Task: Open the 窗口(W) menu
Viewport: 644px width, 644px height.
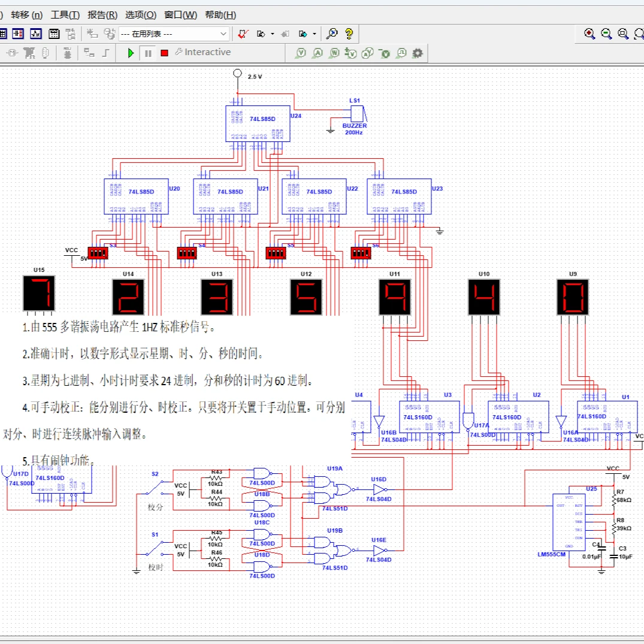Action: (181, 15)
